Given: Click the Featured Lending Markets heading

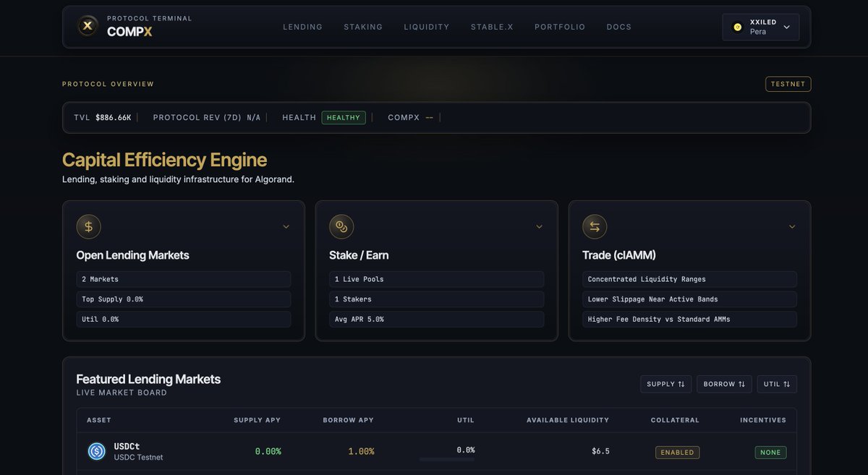Looking at the screenshot, I should [148, 379].
